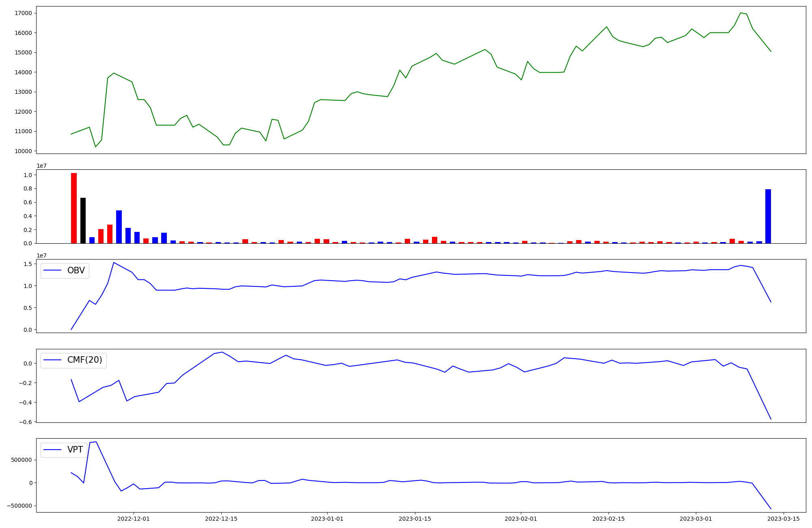Click the 2023-02-15 date axis label
Image resolution: width=812 pixels, height=528 pixels.
tap(608, 519)
